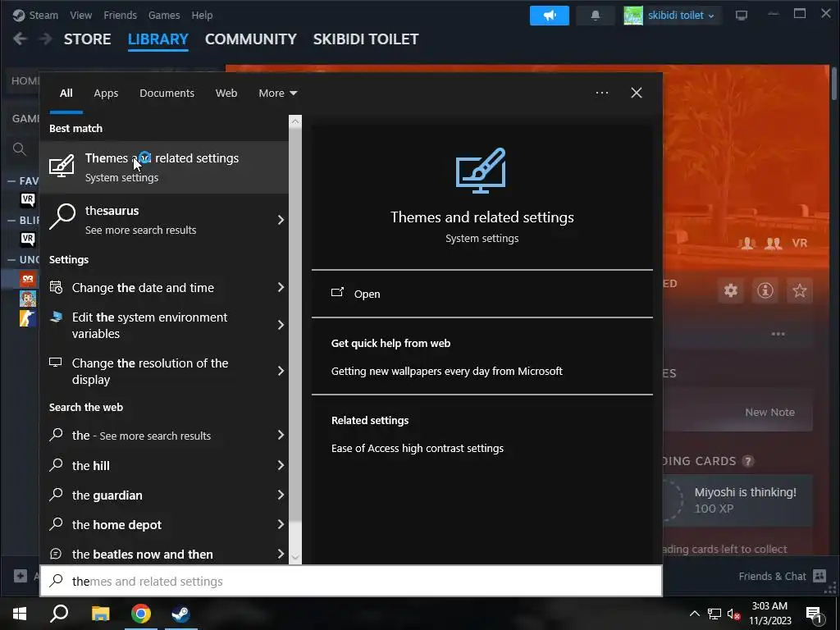Select the Web search tab
Viewport: 840px width, 630px height.
(x=226, y=93)
